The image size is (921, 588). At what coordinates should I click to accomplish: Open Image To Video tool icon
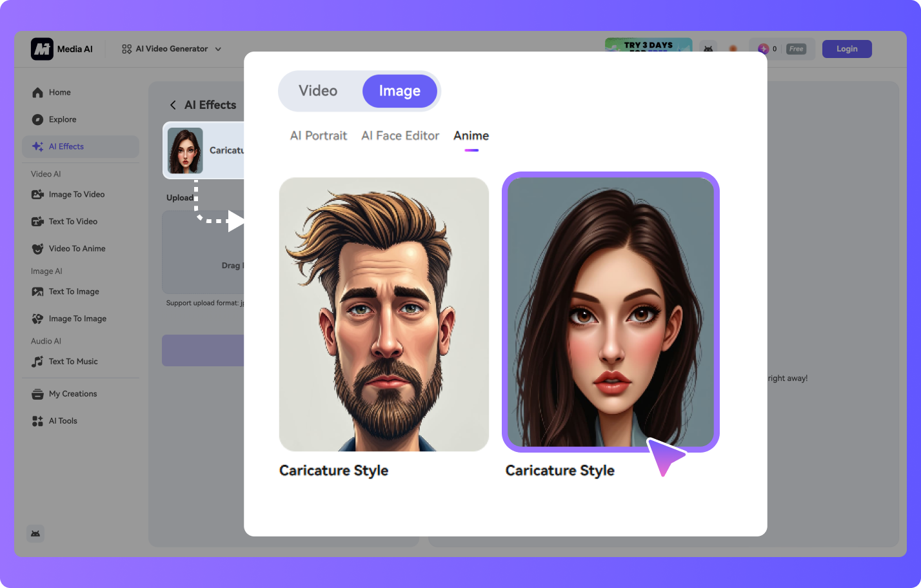tap(37, 194)
